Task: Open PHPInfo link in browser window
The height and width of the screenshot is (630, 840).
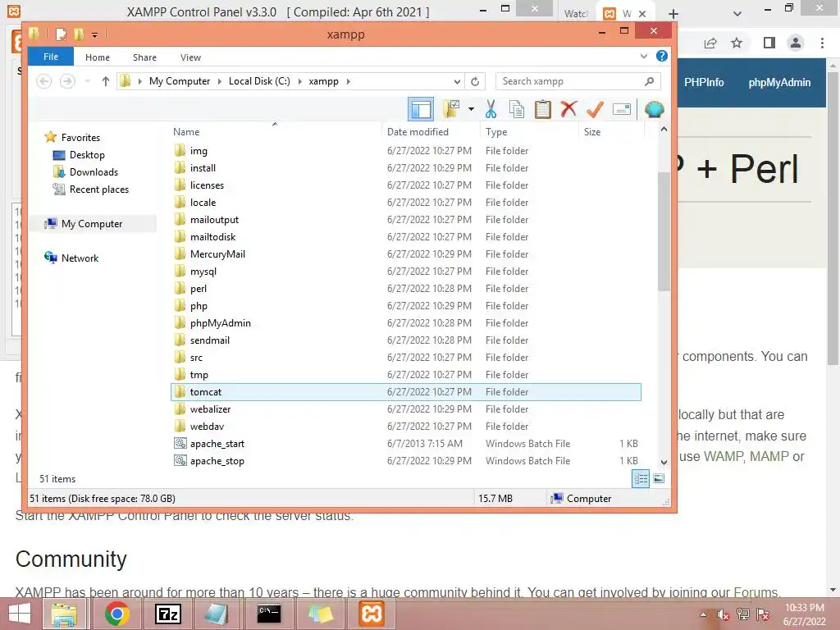Action: point(703,83)
